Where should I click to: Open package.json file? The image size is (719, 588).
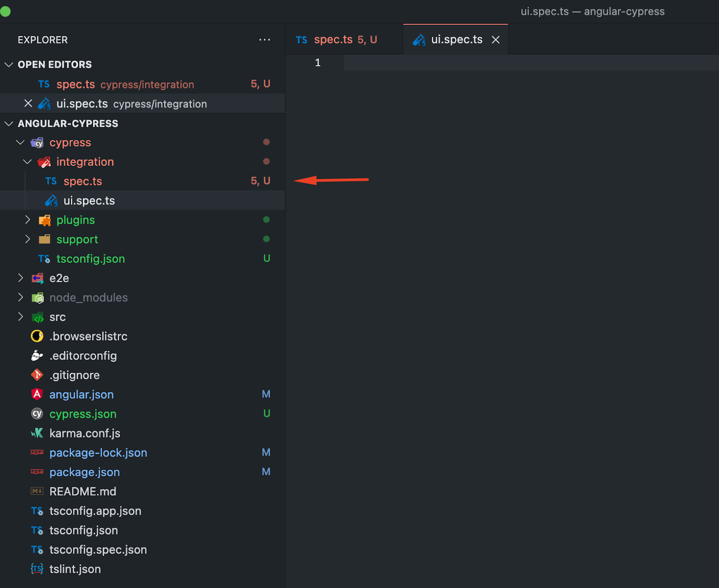[142, 472]
